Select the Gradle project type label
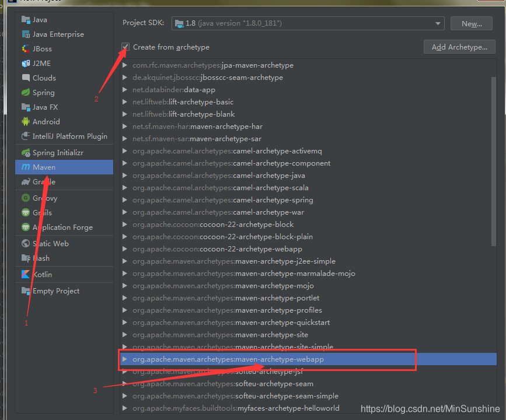506x420 pixels. [44, 181]
